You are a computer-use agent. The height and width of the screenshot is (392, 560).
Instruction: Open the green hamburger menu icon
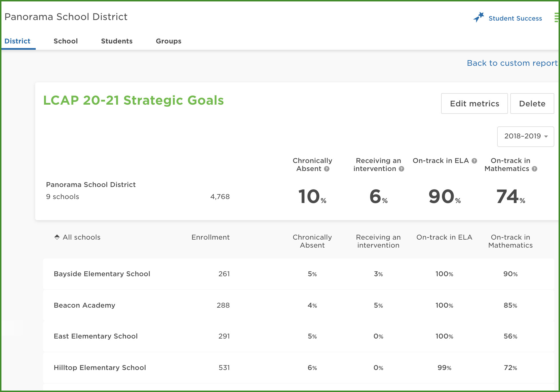coord(557,17)
